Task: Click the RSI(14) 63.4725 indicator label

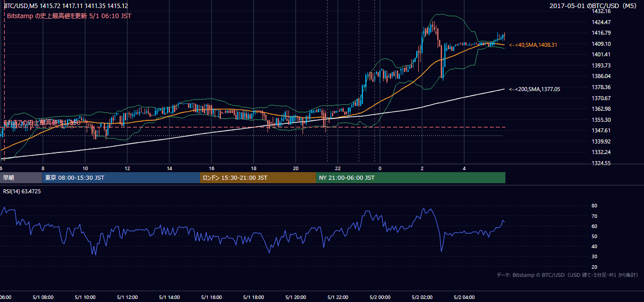Action: coord(22,192)
